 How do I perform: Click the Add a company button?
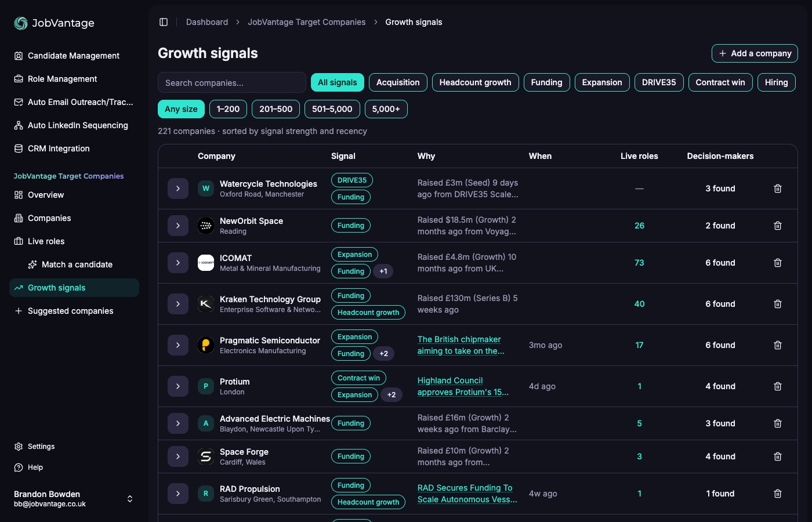point(755,53)
